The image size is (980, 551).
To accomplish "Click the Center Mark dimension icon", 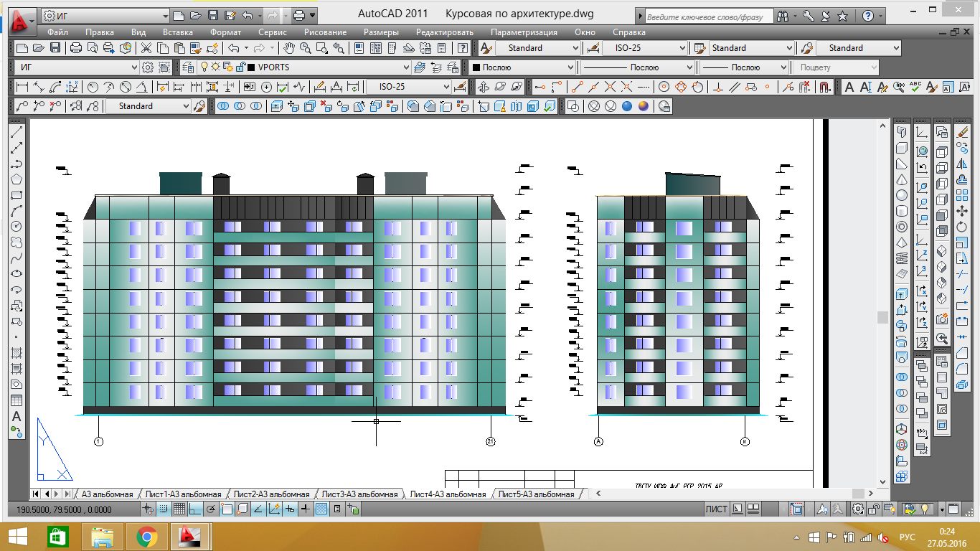I will [266, 87].
